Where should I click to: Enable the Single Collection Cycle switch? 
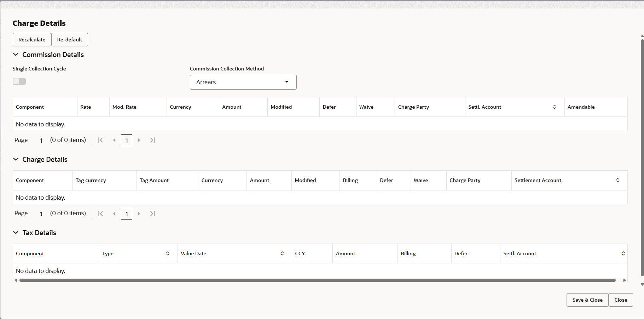(19, 81)
